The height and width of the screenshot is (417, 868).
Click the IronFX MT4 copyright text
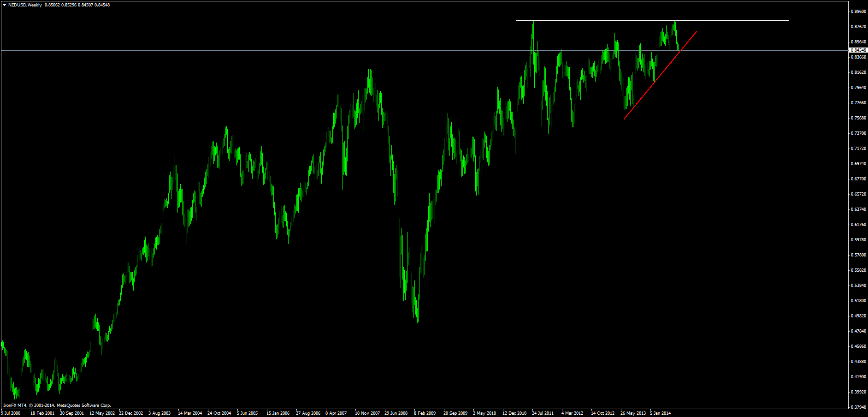pyautogui.click(x=57, y=405)
